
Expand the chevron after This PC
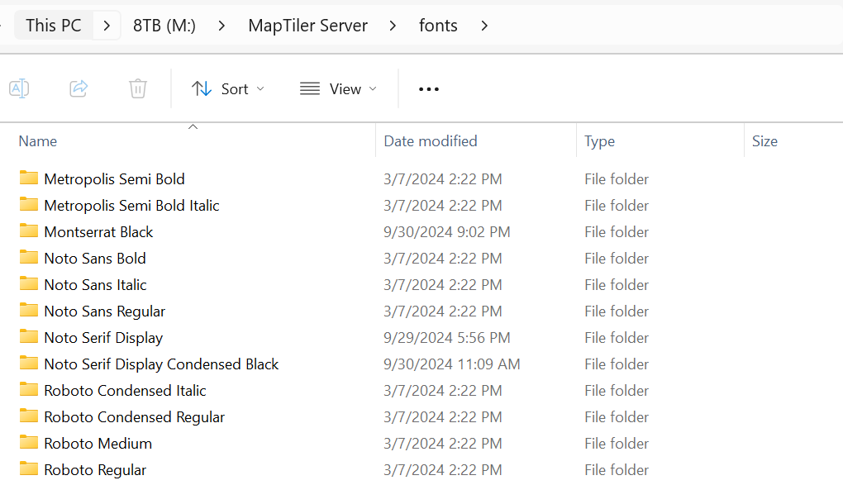coord(107,26)
